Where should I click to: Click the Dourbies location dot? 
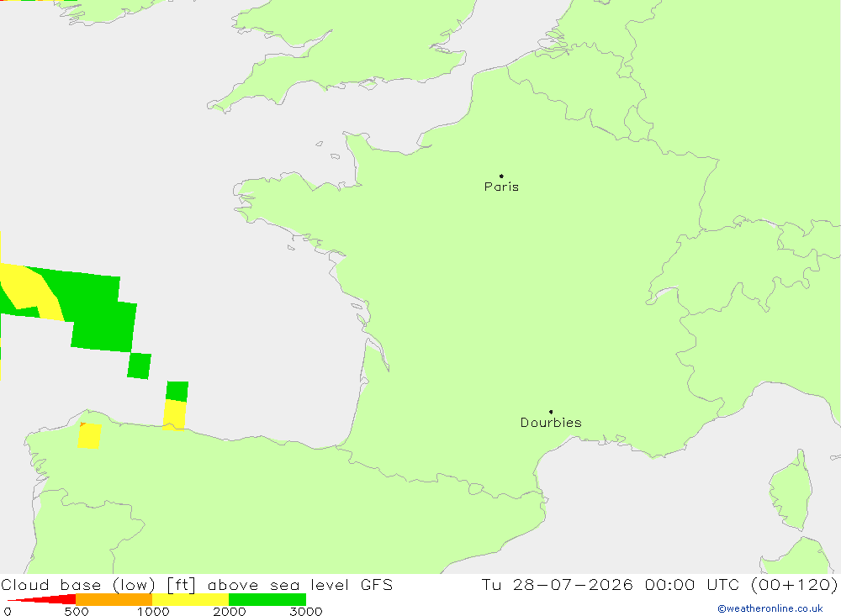click(551, 412)
